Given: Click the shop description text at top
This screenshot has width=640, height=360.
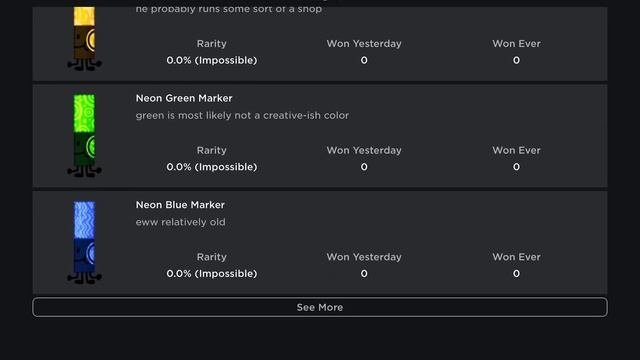Looking at the screenshot, I should [x=229, y=9].
